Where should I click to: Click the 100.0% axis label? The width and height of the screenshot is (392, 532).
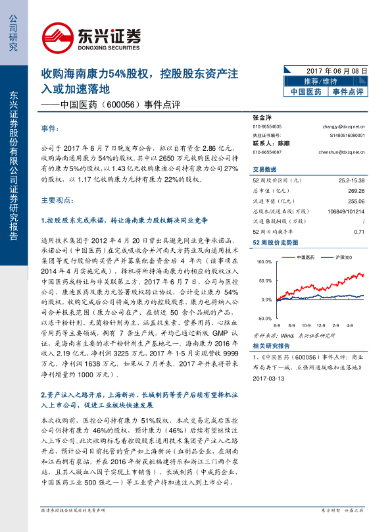pyautogui.click(x=264, y=262)
